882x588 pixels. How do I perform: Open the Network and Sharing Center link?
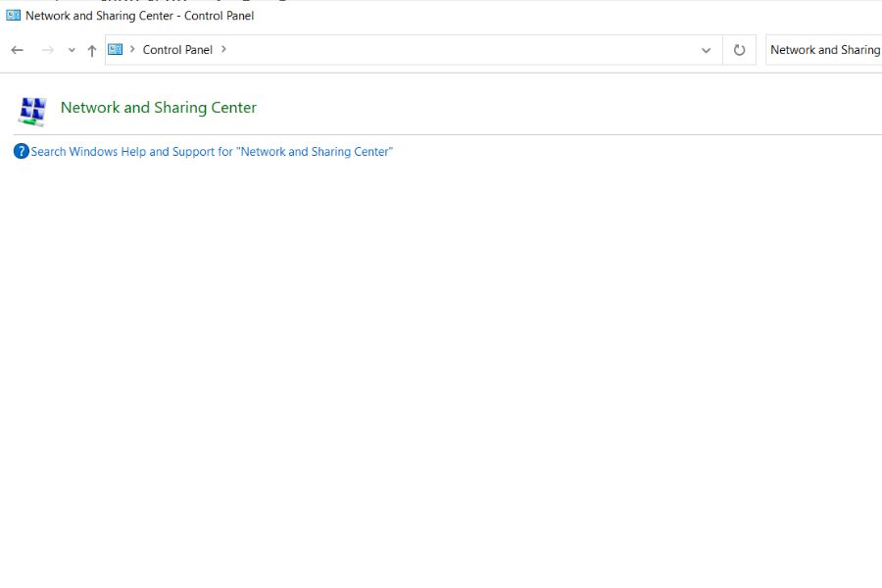click(x=159, y=108)
